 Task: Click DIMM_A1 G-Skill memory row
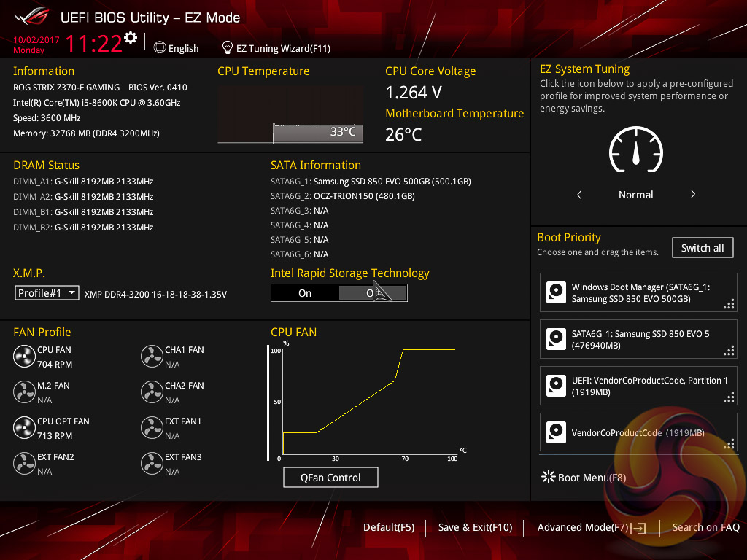[x=83, y=182]
